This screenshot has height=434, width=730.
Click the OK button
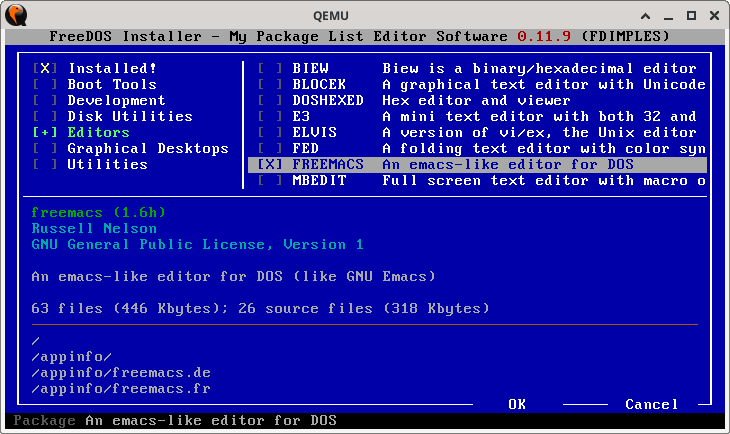pyautogui.click(x=517, y=404)
